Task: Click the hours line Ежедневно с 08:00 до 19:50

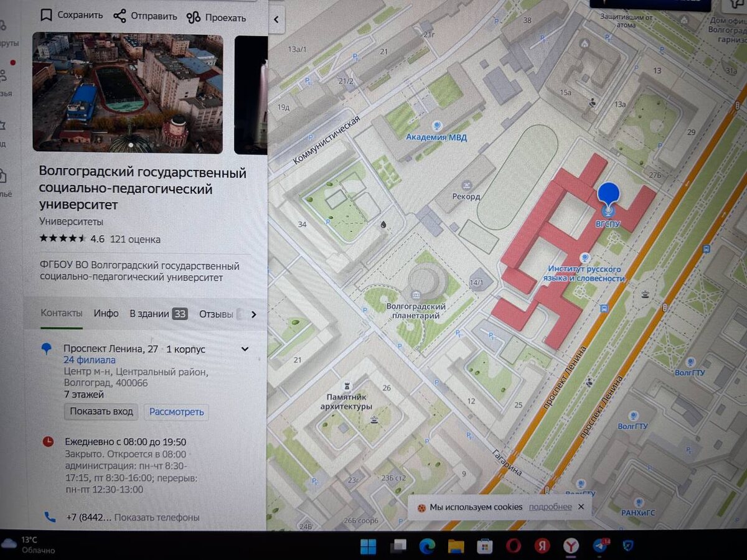Action: pyautogui.click(x=126, y=442)
